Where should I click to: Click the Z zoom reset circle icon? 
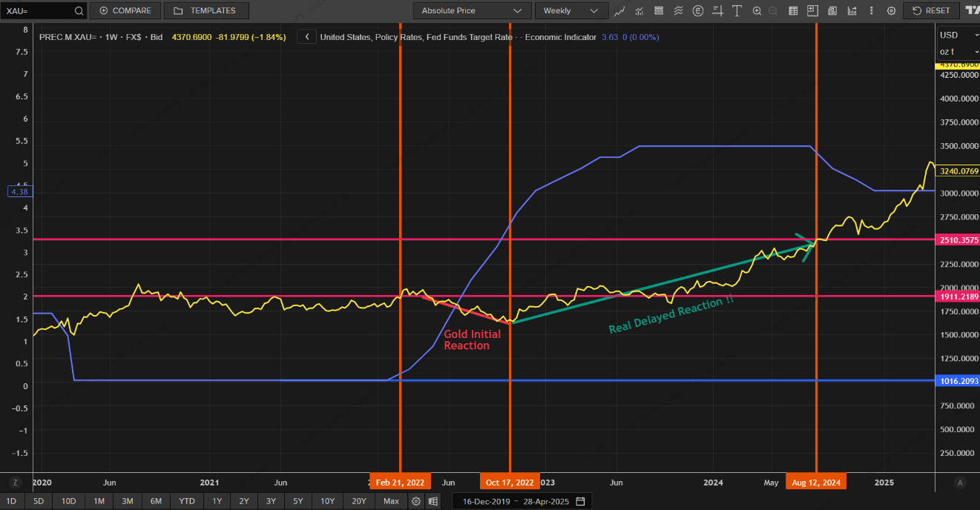[16, 483]
